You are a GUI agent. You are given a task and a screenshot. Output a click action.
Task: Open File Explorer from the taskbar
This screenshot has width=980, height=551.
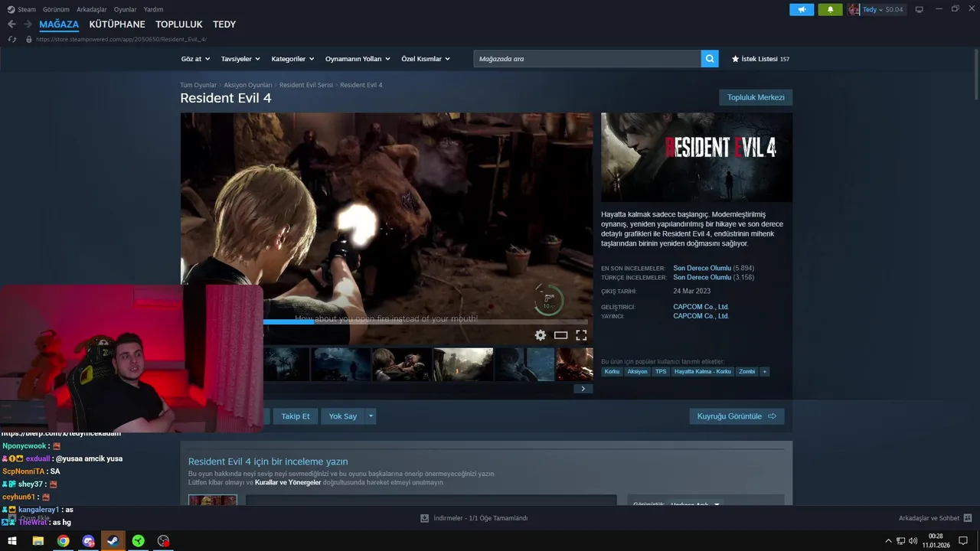pos(38,541)
